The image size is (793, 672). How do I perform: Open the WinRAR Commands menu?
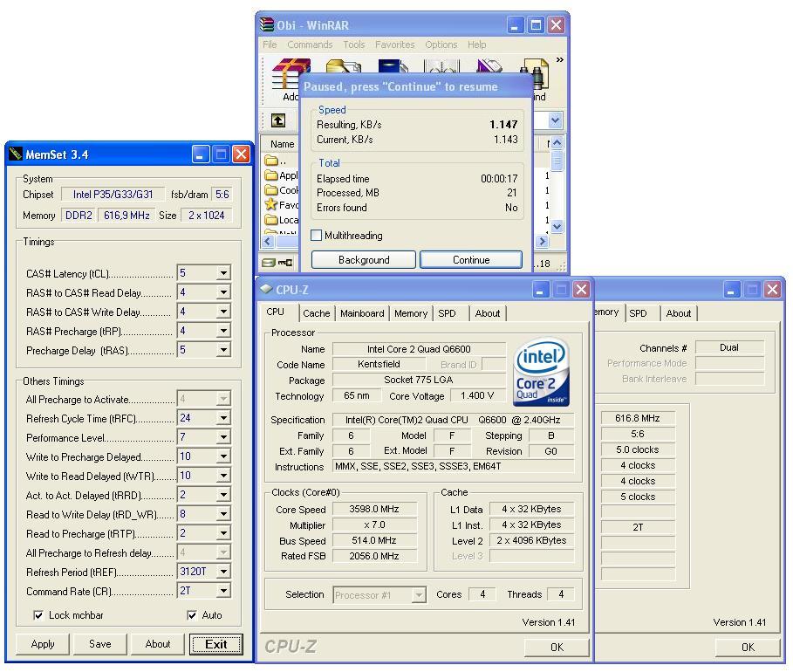click(x=310, y=45)
